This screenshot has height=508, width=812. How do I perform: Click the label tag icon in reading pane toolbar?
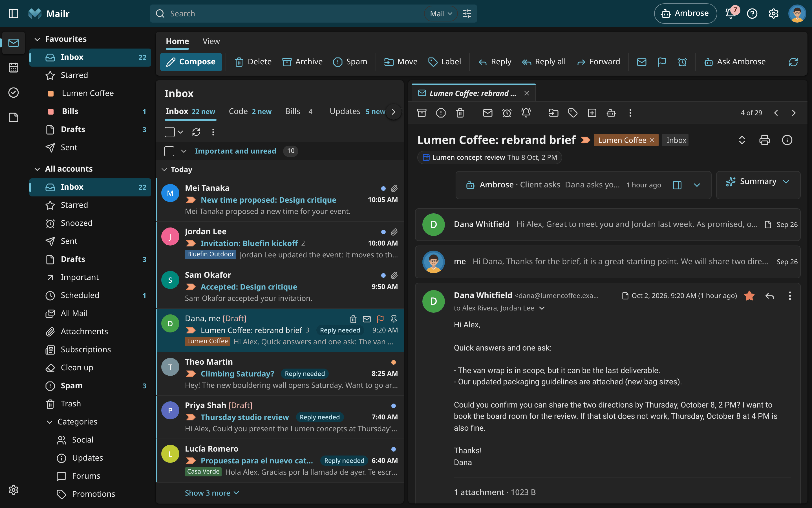(573, 113)
